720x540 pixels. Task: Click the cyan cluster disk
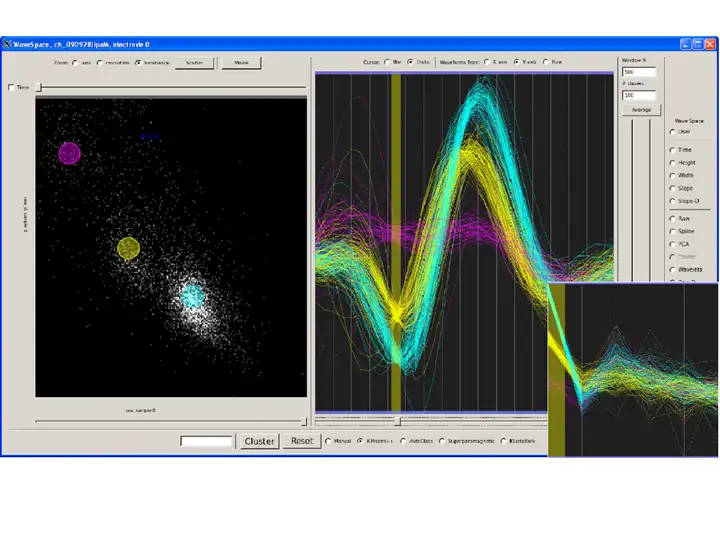click(x=192, y=296)
